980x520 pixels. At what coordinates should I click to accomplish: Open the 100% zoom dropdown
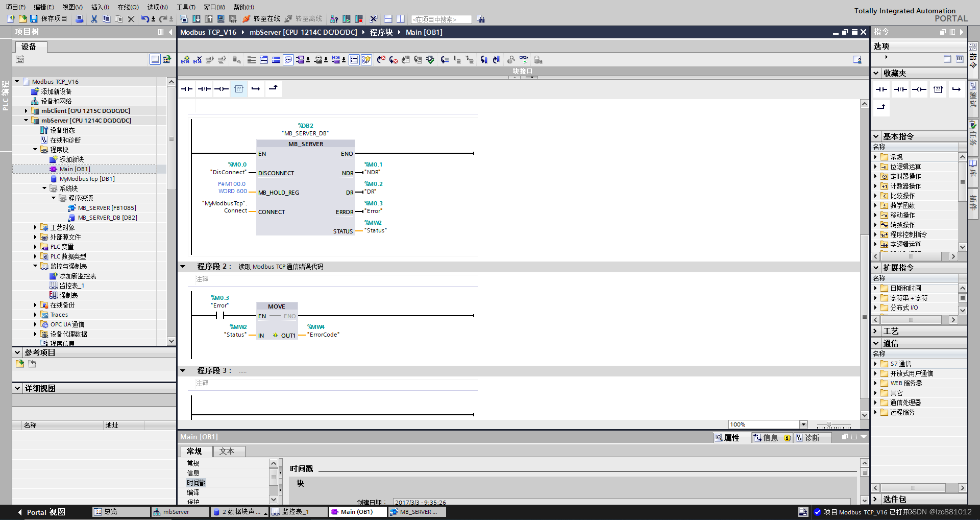tap(803, 424)
